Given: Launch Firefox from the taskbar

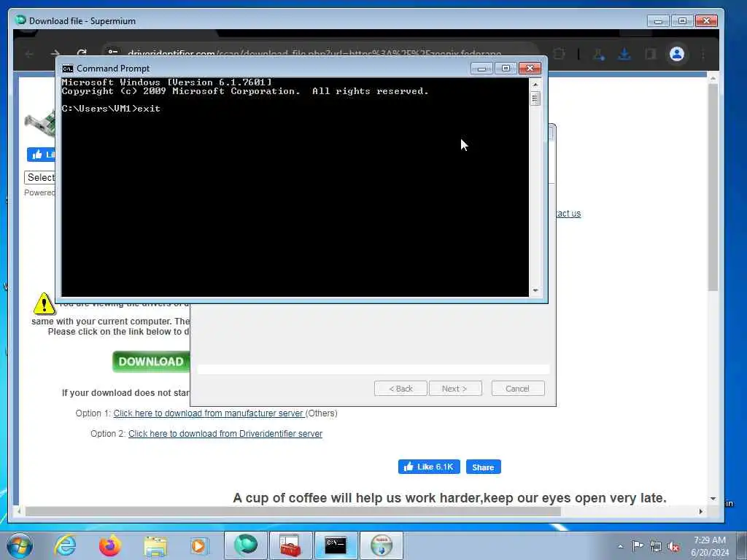Looking at the screenshot, I should click(110, 545).
